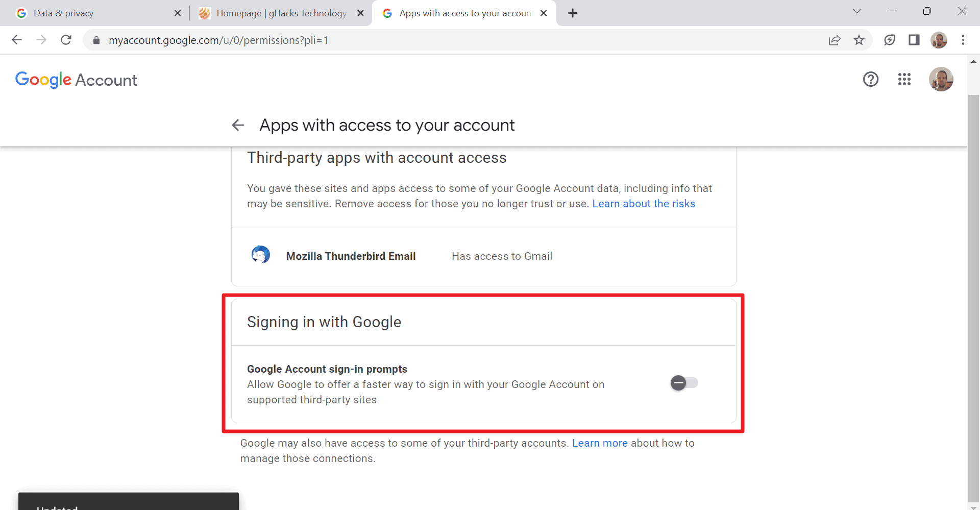Click the back arrow next to page title
The width and height of the screenshot is (980, 510).
pos(238,125)
